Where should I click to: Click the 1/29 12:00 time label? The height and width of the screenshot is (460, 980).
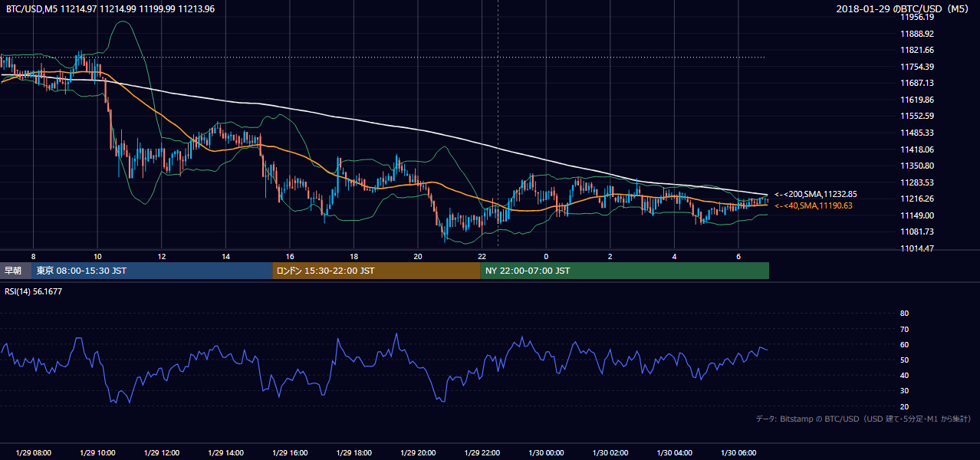pyautogui.click(x=162, y=452)
